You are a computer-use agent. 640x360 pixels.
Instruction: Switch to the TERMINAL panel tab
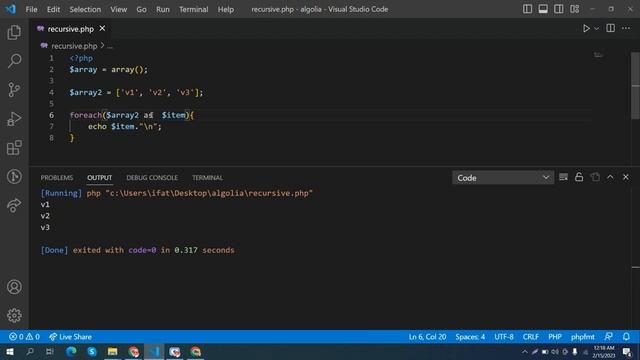coord(207,178)
